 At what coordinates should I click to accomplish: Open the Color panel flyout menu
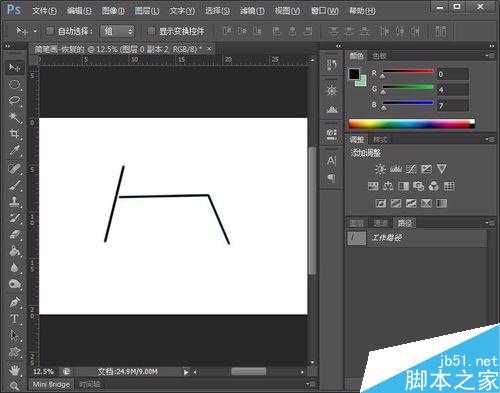point(490,55)
